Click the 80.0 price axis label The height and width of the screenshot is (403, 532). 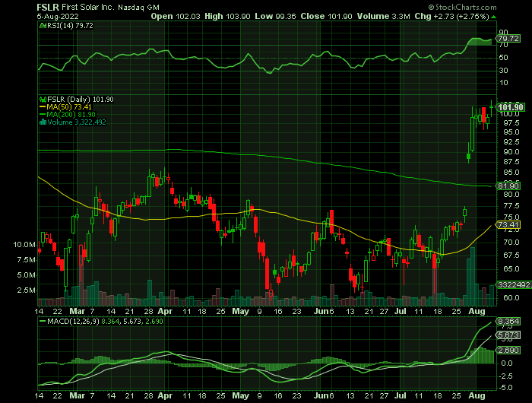click(511, 194)
